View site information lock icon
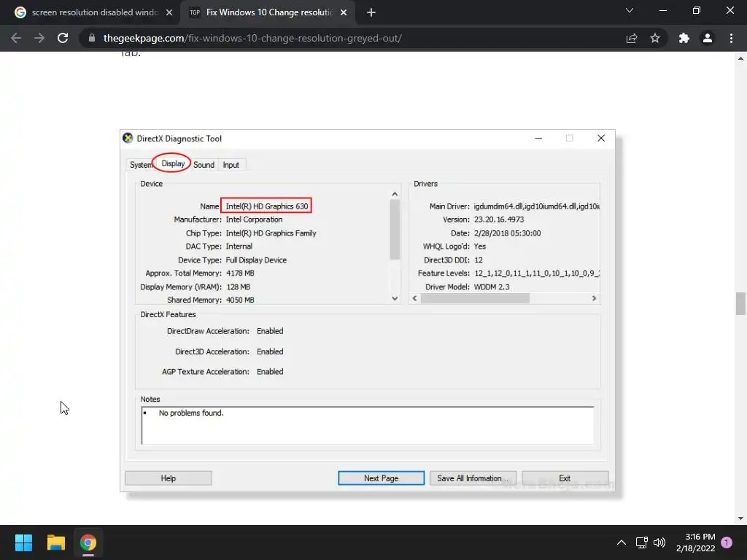Viewport: 747px width, 560px height. coord(92,38)
